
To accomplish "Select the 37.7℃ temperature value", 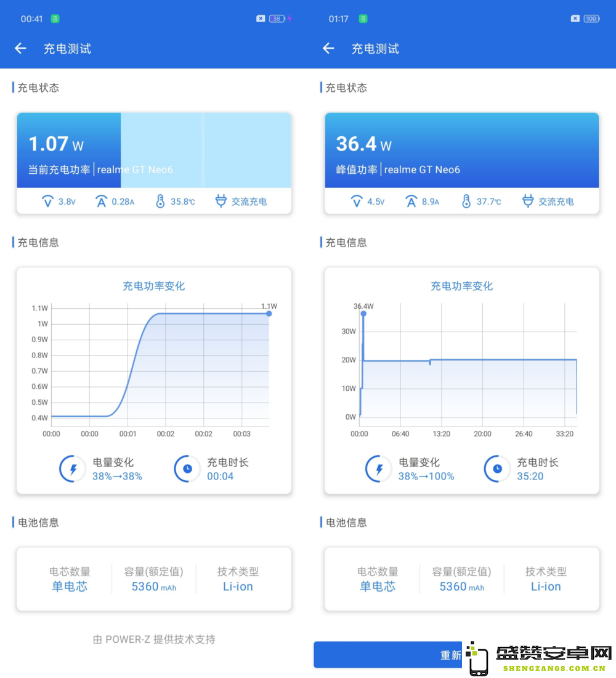I will tap(489, 202).
